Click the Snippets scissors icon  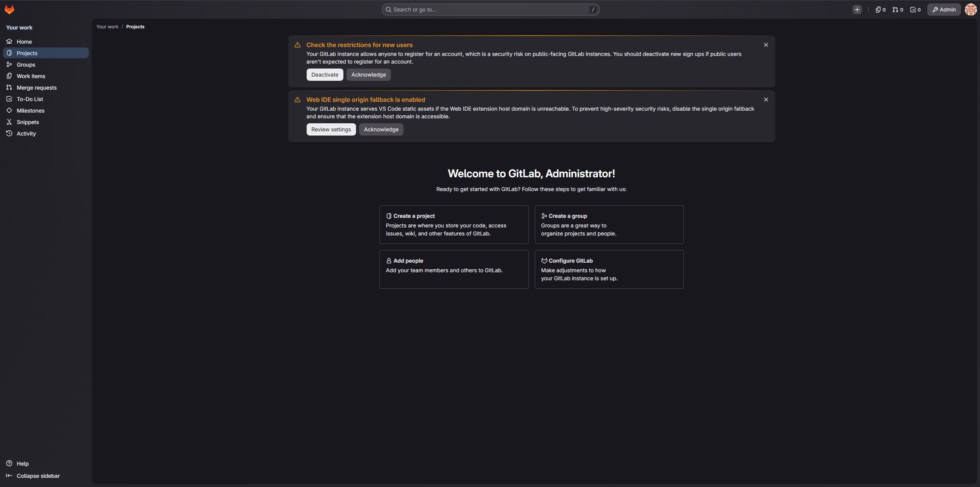click(x=9, y=122)
